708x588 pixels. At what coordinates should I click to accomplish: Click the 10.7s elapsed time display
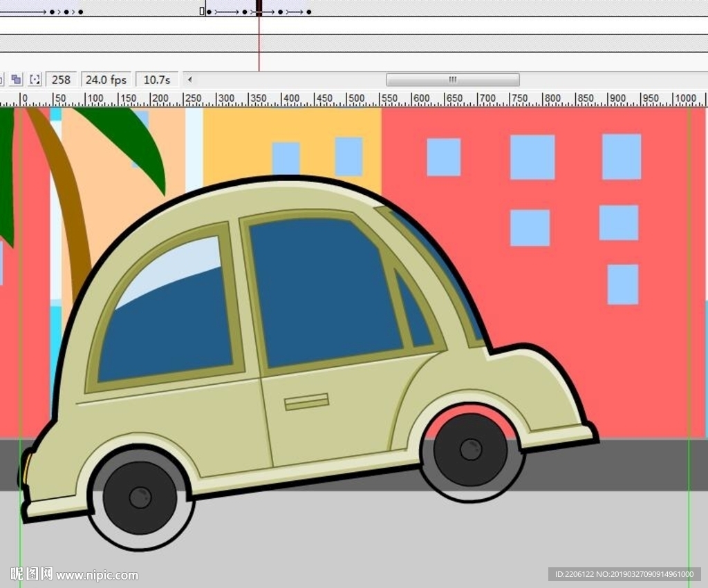(156, 80)
